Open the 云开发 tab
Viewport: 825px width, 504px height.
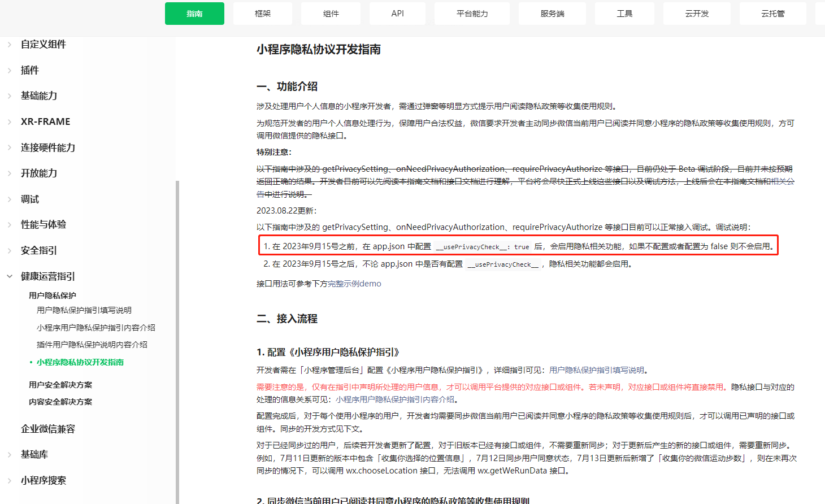click(x=697, y=14)
